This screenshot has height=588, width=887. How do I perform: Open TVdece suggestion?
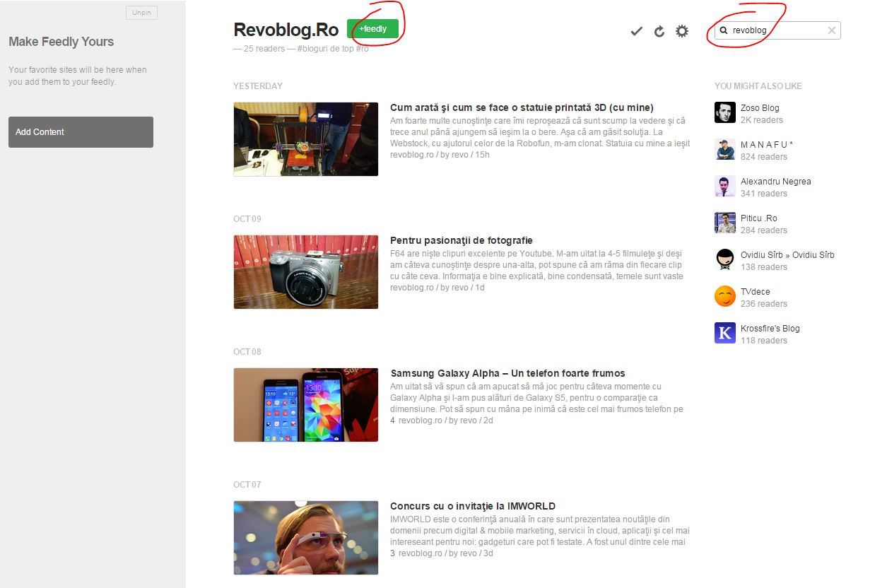pyautogui.click(x=756, y=291)
